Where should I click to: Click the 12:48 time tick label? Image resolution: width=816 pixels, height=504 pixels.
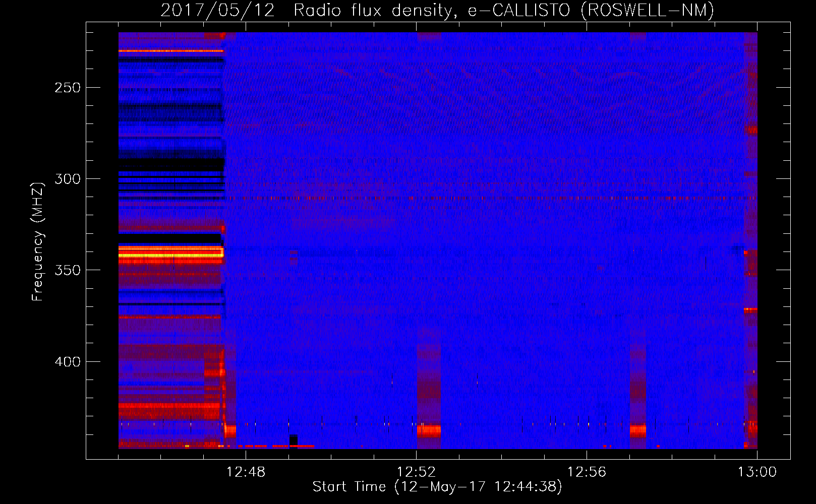pyautogui.click(x=246, y=472)
